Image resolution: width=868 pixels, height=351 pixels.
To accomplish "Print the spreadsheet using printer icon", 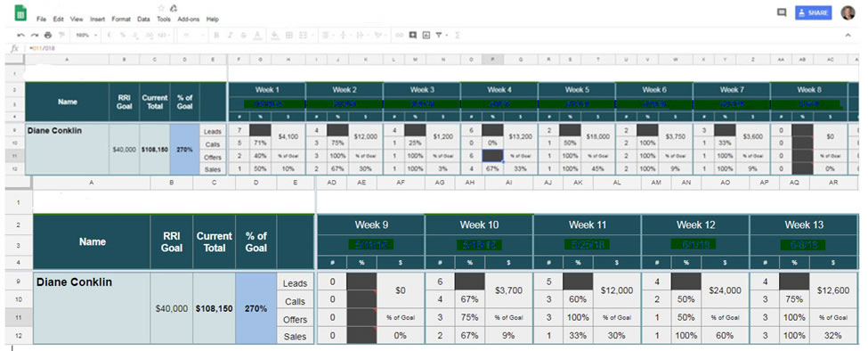I will [47, 35].
